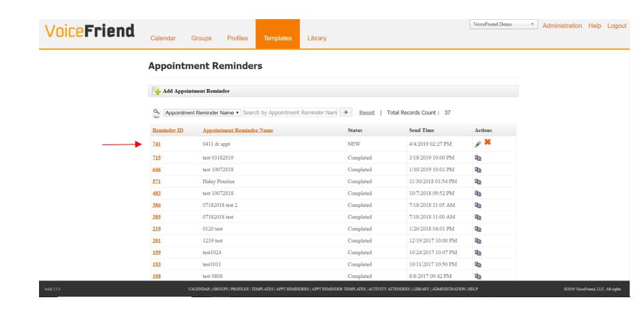Open reminder ID 741
This screenshot has height=313, width=644.
(x=157, y=145)
